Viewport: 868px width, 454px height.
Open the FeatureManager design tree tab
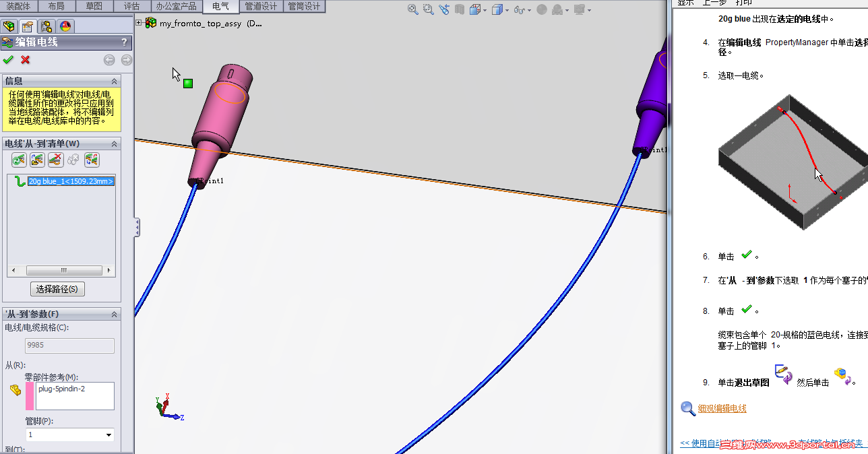[9, 26]
